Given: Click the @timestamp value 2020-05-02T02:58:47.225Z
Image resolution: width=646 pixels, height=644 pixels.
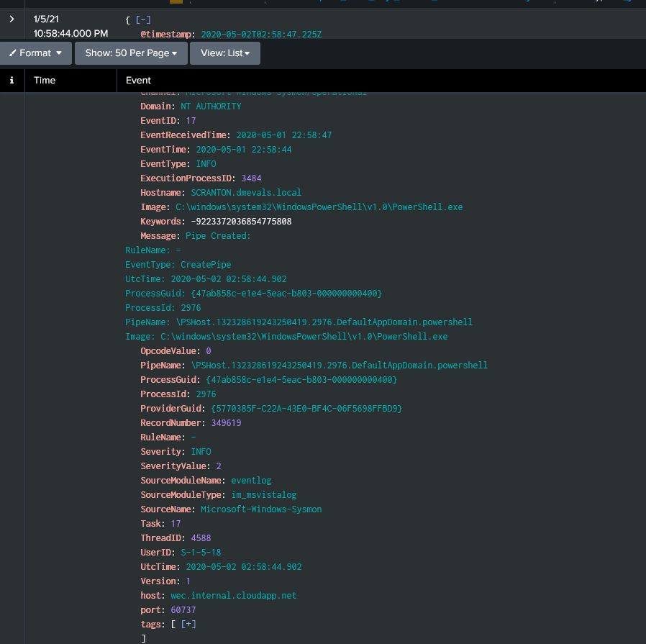Looking at the screenshot, I should (261, 35).
